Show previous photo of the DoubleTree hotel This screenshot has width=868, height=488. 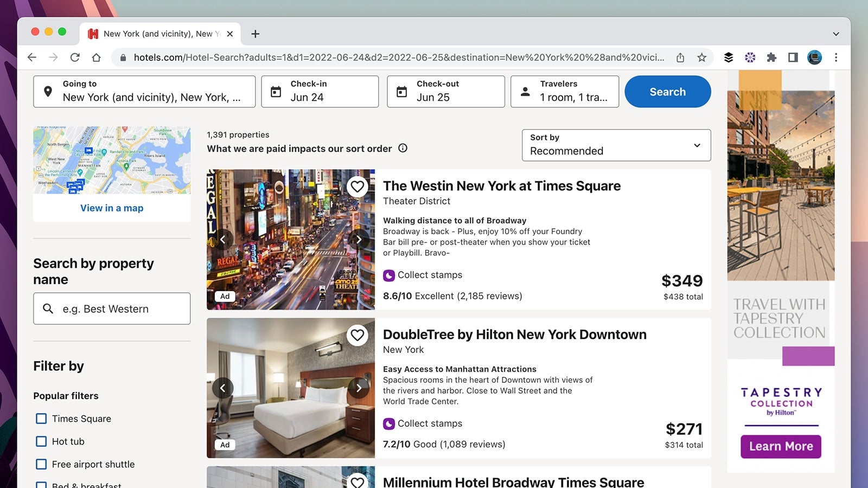point(223,388)
